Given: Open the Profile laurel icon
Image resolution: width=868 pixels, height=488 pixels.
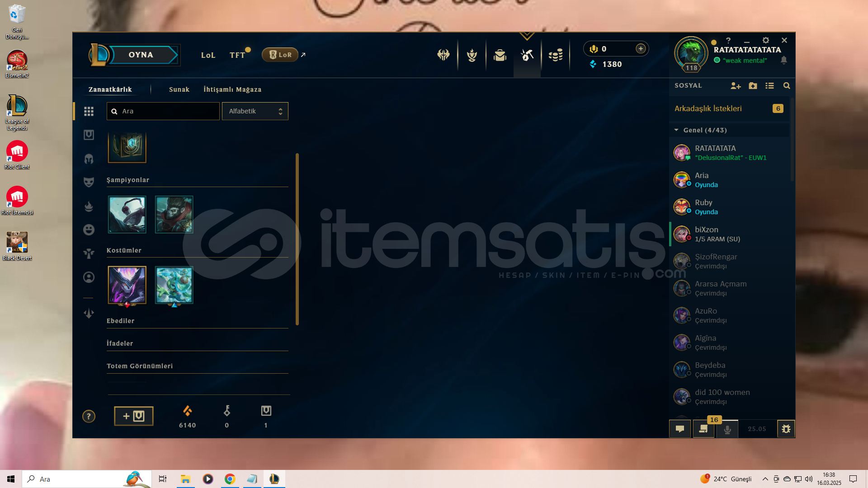Looking at the screenshot, I should click(472, 55).
